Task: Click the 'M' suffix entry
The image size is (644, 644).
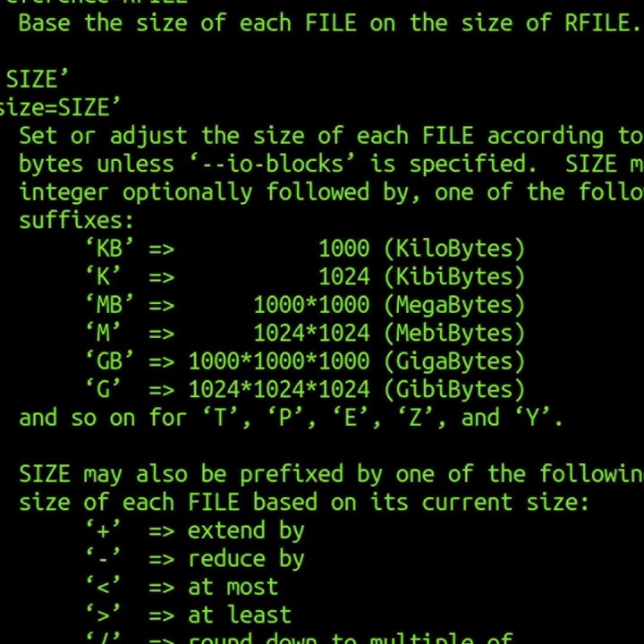Action: click(x=103, y=333)
